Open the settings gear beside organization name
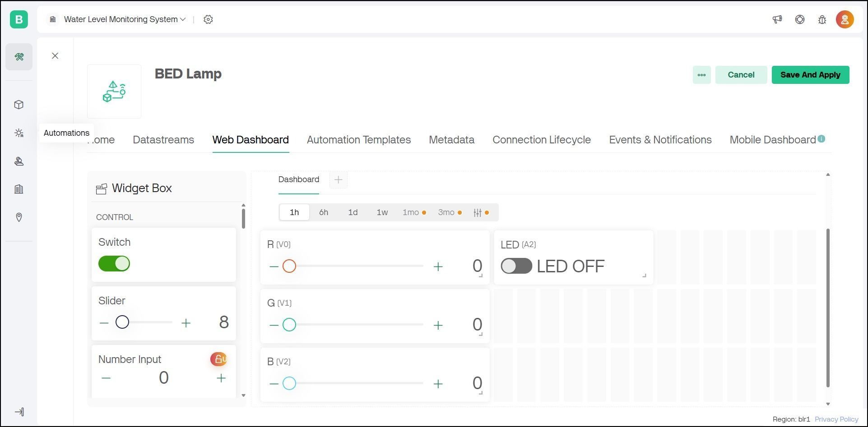 coord(208,19)
